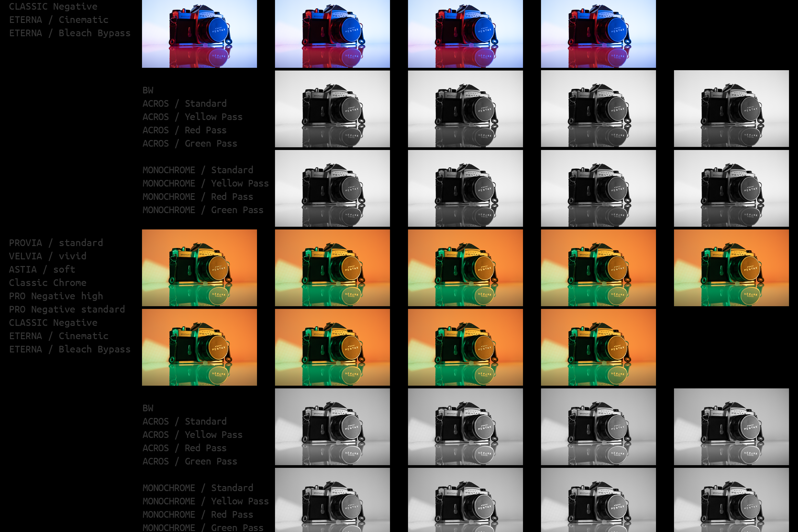Click 'ETERNA / Cinematic' in the orange-section list
Image resolution: width=798 pixels, height=532 pixels.
point(59,336)
